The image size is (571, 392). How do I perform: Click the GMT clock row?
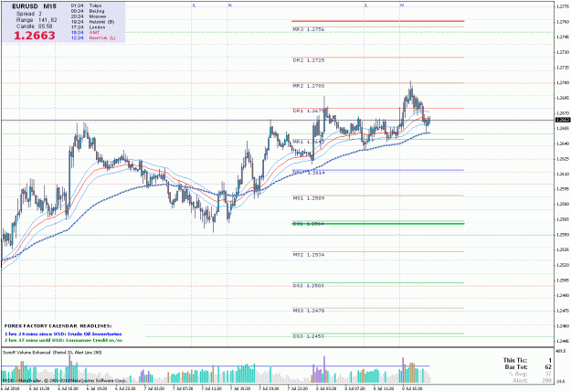pyautogui.click(x=86, y=32)
